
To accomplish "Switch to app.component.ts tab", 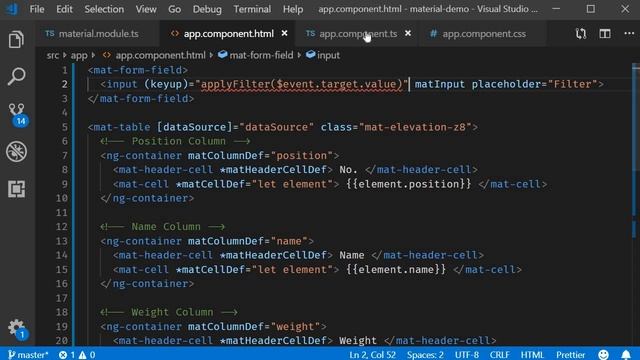I will click(x=358, y=34).
